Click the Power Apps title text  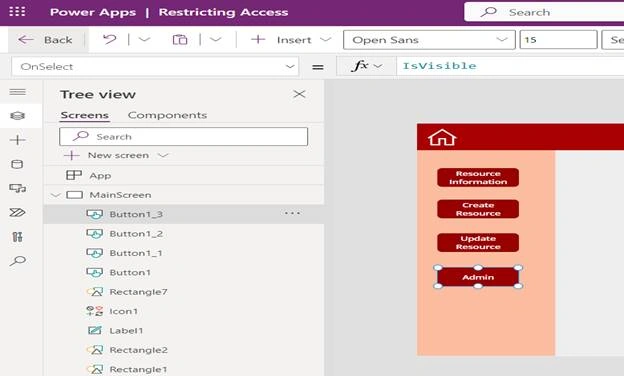pos(93,12)
